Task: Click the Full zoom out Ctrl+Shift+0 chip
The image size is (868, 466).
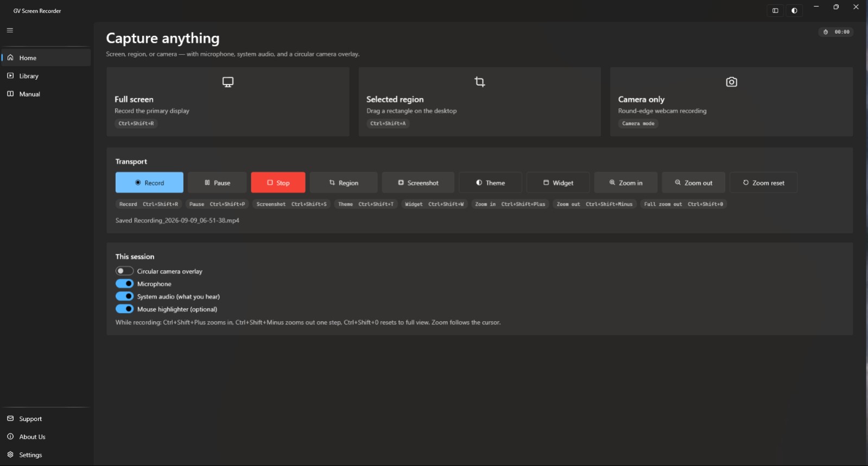Action: click(683, 204)
